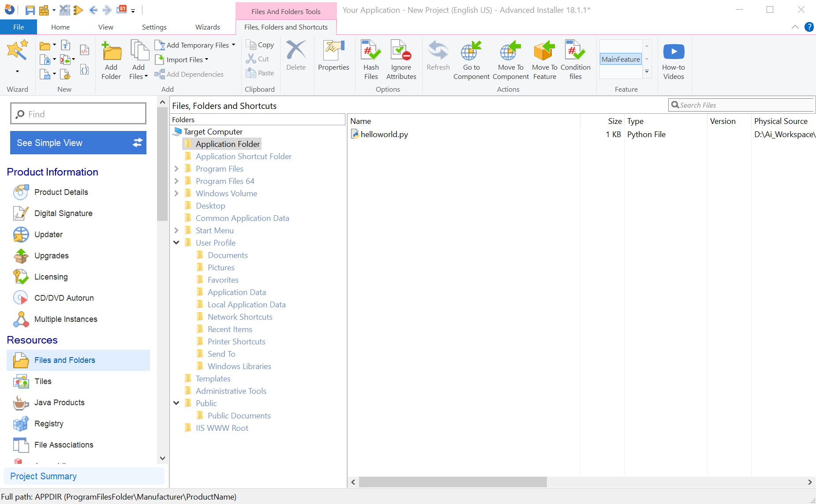Open the Import Files dropdown
Screen dimensions: 816x504
(206, 60)
